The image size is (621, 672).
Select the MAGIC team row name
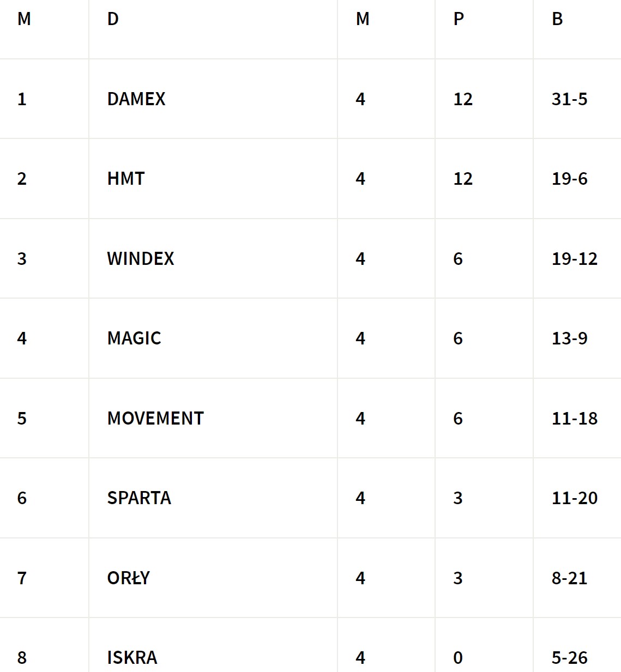point(134,338)
